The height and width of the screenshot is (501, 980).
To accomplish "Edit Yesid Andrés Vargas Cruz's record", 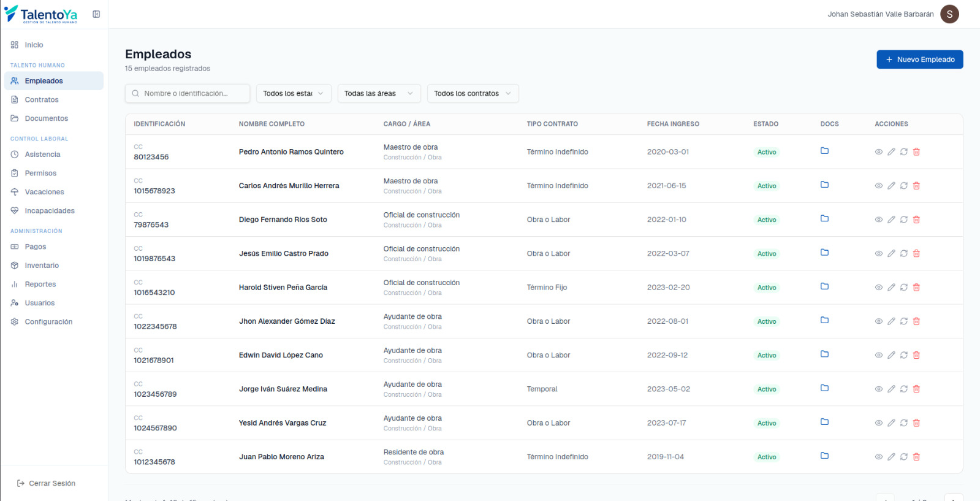I will 891,423.
